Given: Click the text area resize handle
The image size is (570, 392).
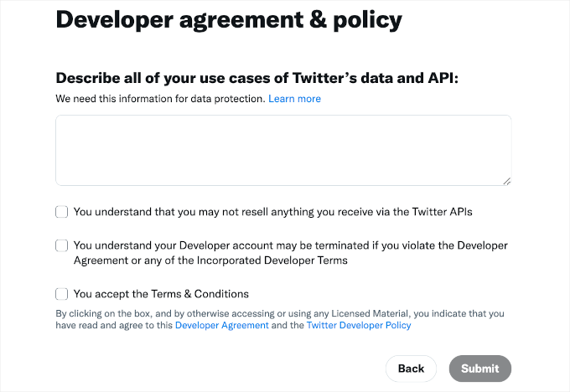Looking at the screenshot, I should (x=507, y=181).
